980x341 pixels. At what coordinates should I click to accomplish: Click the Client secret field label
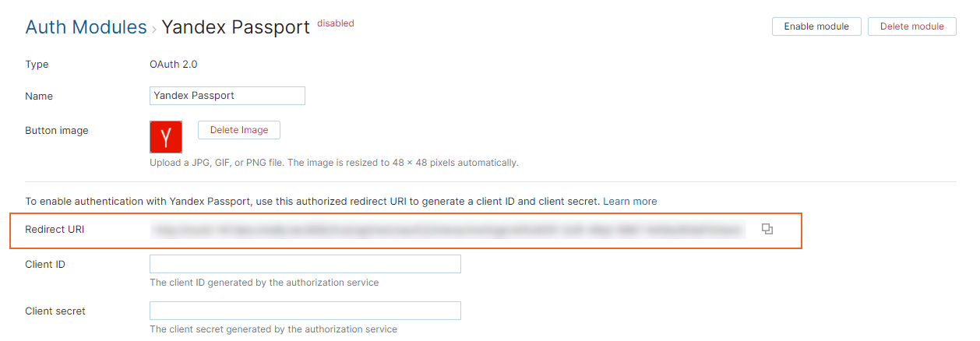point(55,311)
